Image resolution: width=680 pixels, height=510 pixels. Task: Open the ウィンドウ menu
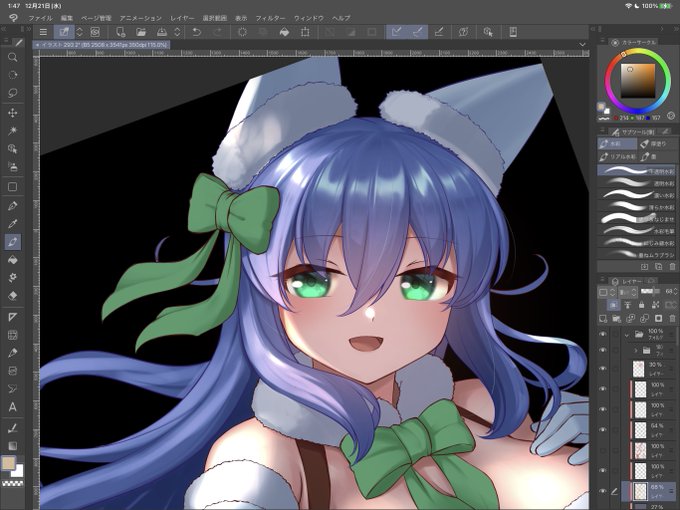coord(309,18)
